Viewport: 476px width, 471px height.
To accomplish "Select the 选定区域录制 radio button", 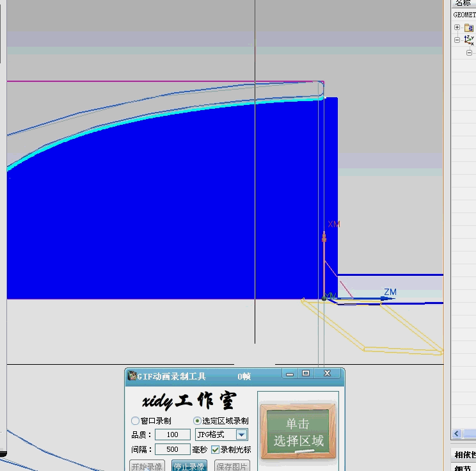I will tap(197, 420).
